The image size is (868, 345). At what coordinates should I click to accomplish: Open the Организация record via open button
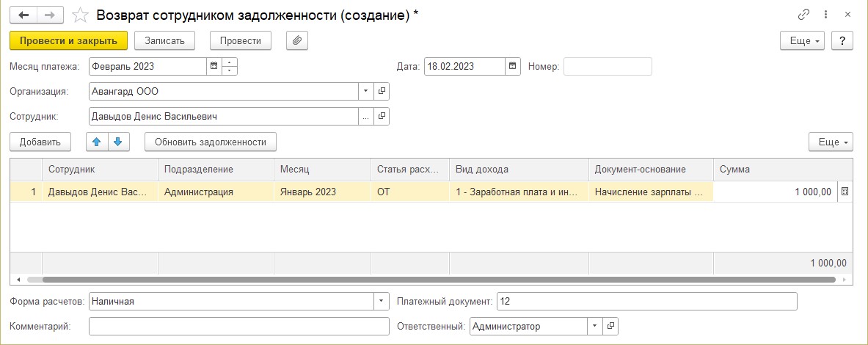[382, 91]
